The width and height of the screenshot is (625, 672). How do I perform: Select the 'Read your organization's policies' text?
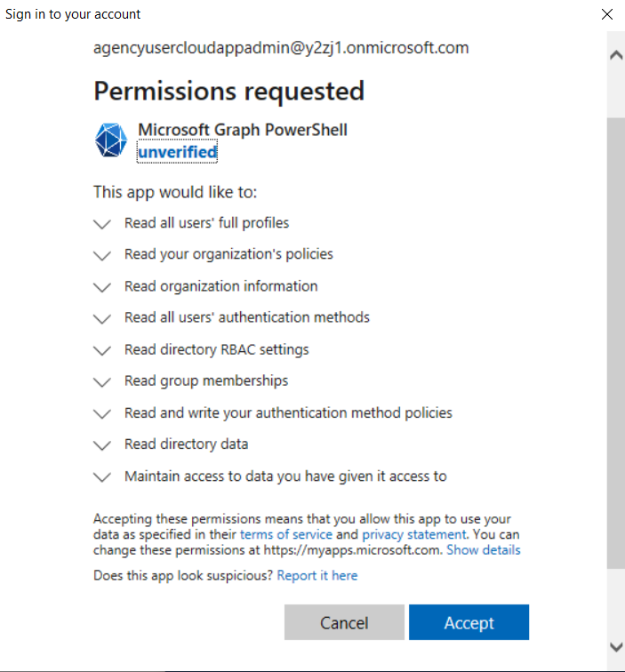click(x=228, y=254)
